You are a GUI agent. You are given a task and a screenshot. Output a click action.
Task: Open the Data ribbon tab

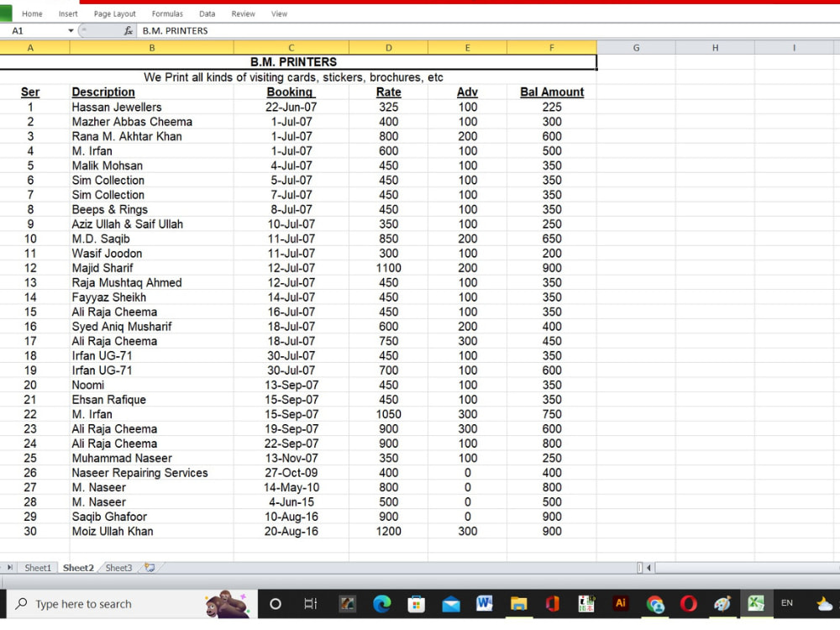click(x=207, y=13)
